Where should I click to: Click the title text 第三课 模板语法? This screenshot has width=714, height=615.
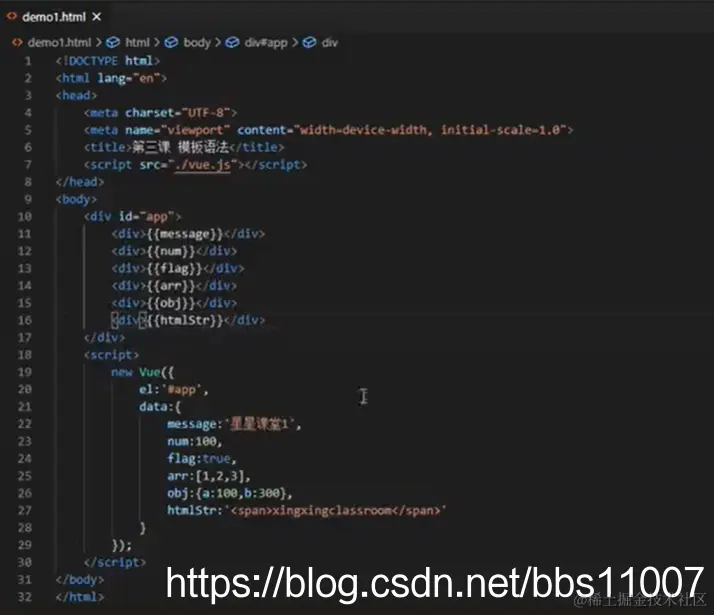[x=180, y=147]
